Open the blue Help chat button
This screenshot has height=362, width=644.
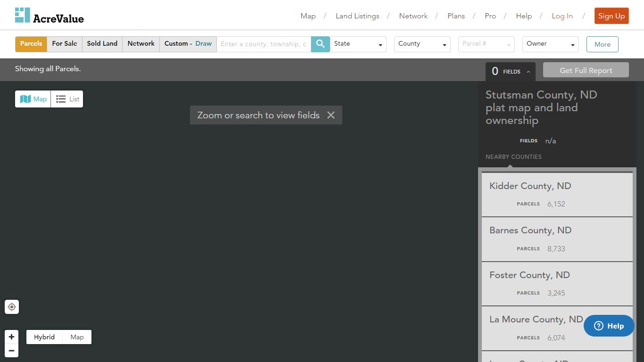pos(609,326)
